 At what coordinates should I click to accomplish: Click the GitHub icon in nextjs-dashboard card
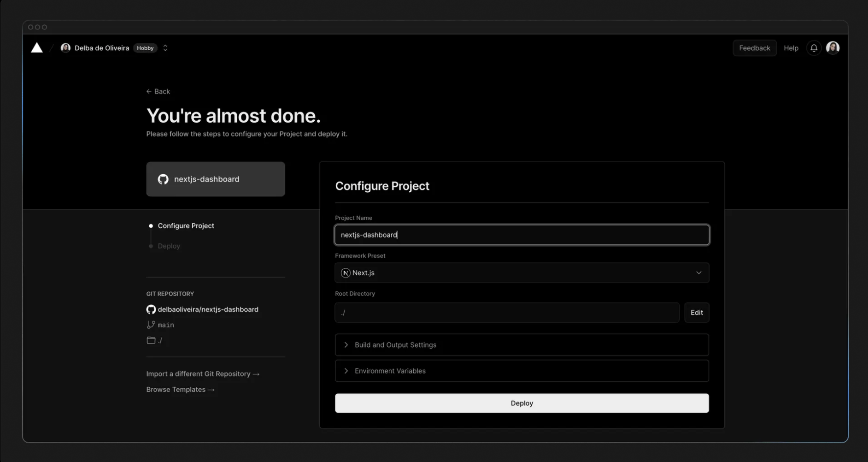click(163, 179)
